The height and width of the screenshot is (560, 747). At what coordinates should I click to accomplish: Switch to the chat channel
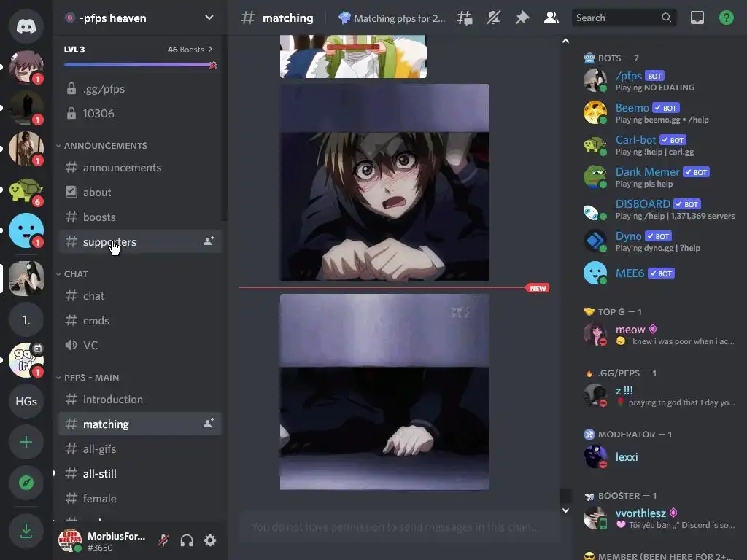pyautogui.click(x=140, y=296)
